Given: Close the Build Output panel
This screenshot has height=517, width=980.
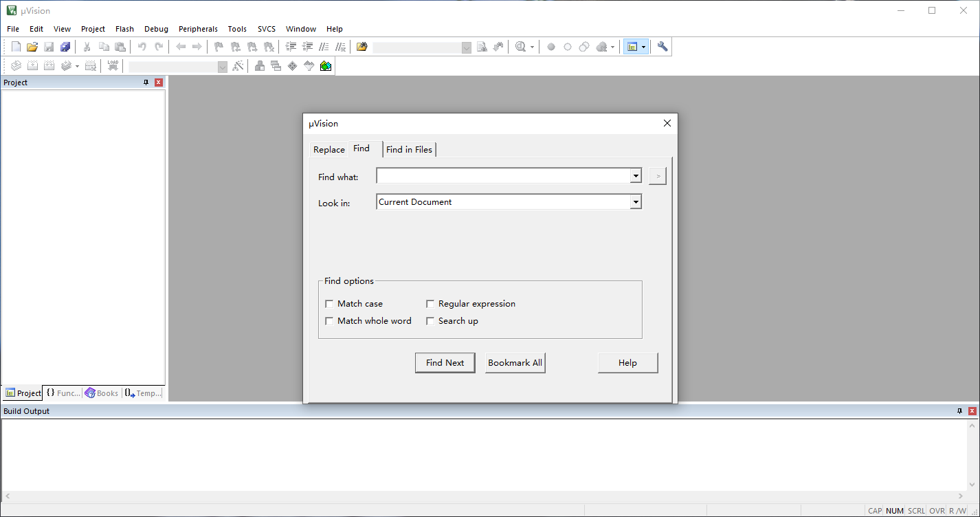Looking at the screenshot, I should click(x=972, y=411).
